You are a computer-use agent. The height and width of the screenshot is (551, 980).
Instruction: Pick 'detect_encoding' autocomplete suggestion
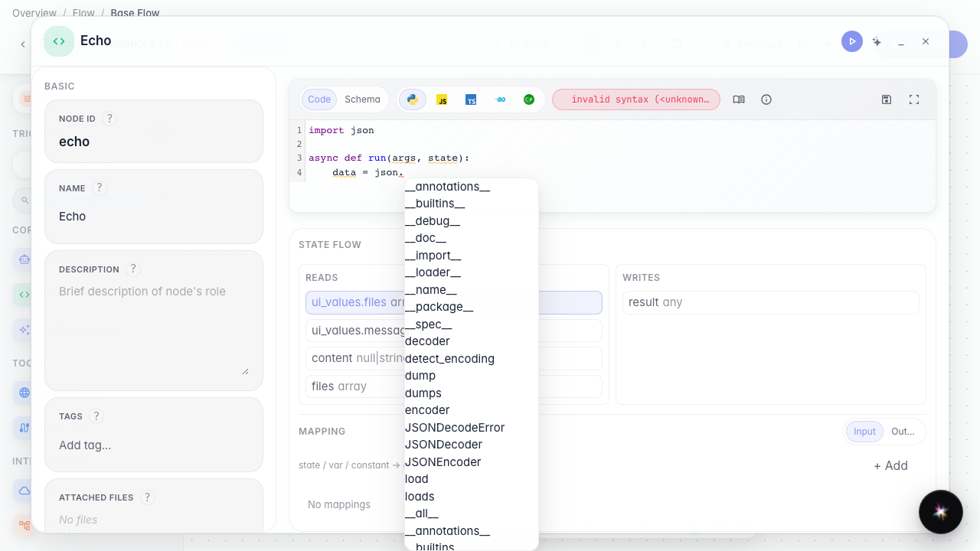[x=471, y=359]
